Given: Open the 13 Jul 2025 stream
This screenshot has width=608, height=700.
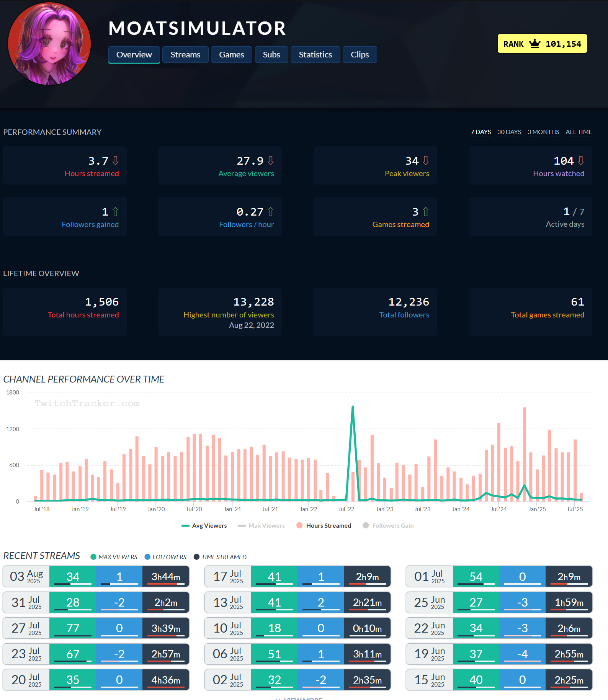Looking at the screenshot, I should 297,602.
